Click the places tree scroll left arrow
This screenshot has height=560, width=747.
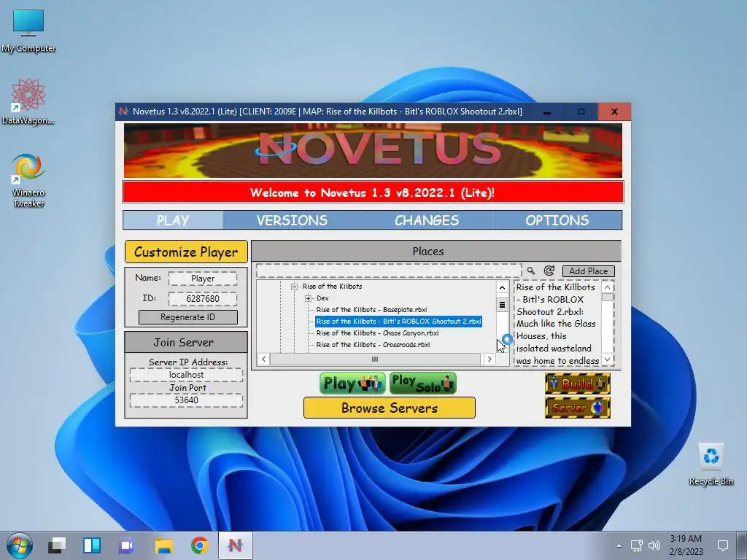pyautogui.click(x=264, y=359)
